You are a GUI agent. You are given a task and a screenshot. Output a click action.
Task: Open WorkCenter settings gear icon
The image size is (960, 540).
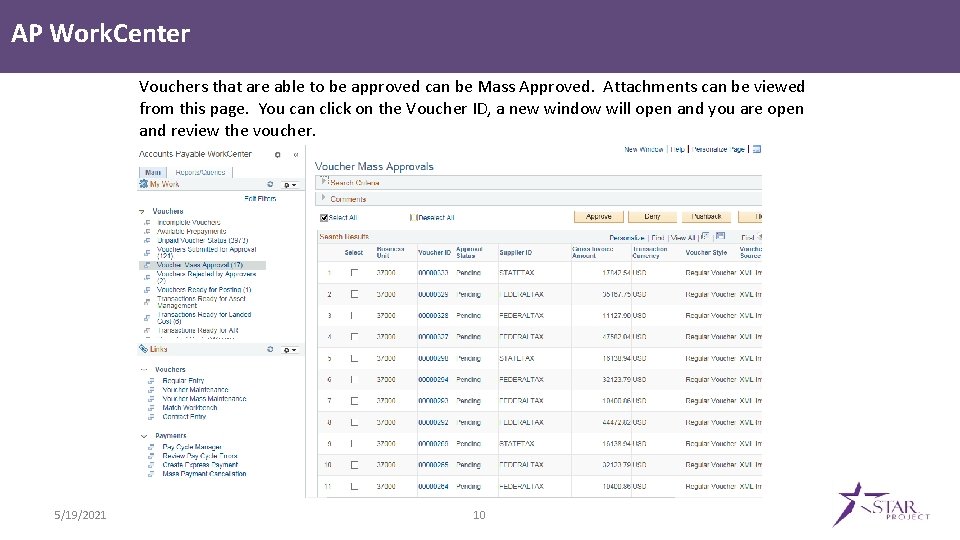[277, 155]
